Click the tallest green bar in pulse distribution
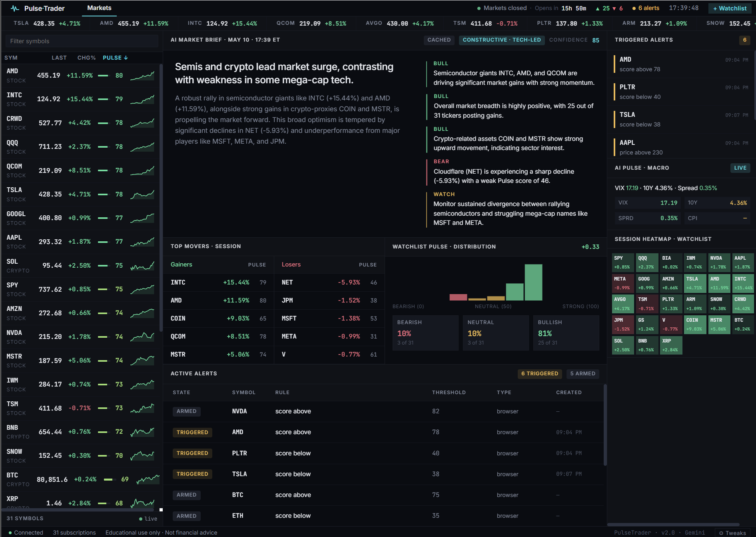756x537 pixels. pos(533,282)
